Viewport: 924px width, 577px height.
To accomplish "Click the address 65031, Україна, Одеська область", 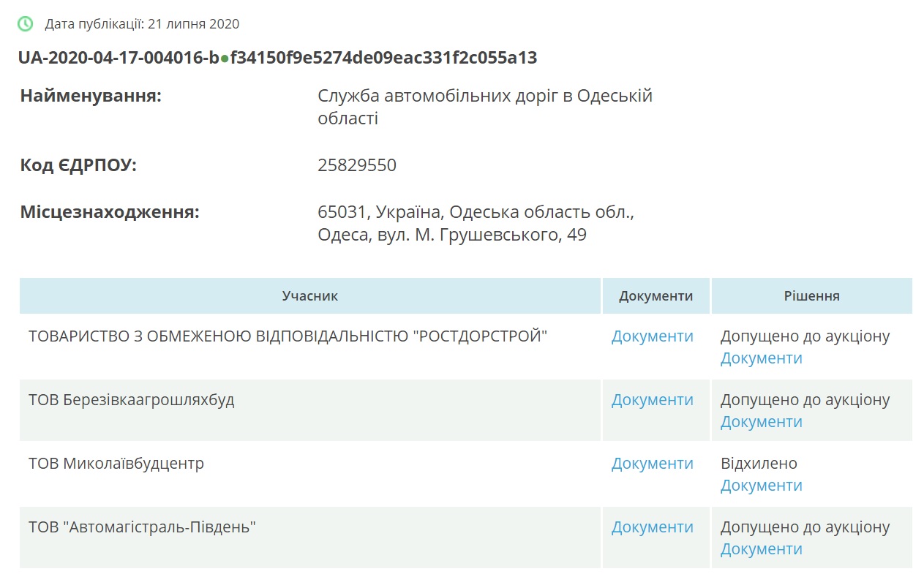I will tap(476, 224).
